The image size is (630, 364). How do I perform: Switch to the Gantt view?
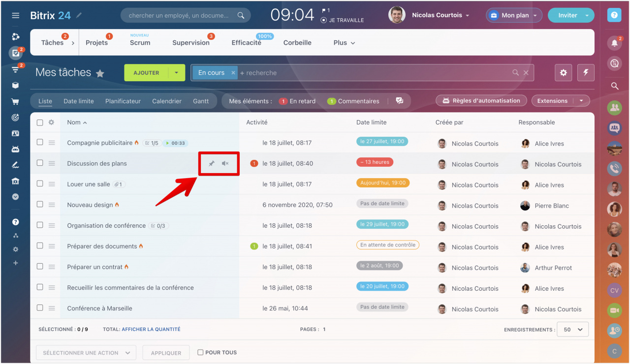point(201,101)
